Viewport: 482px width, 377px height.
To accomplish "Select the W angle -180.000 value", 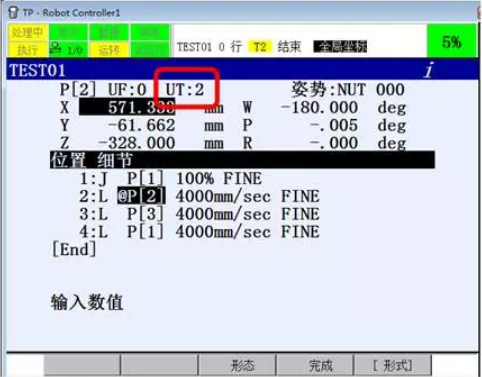I will coord(320,107).
